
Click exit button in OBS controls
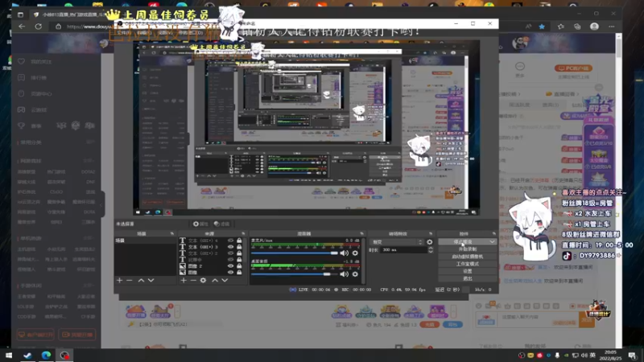coord(468,278)
